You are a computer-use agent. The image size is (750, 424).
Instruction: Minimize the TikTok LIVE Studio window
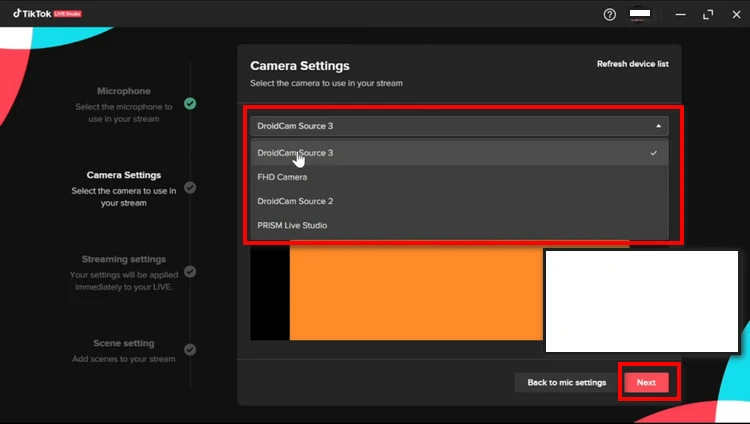point(680,15)
